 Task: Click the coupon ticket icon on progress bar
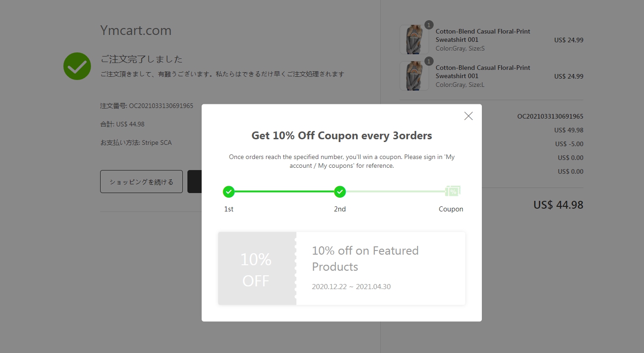452,191
